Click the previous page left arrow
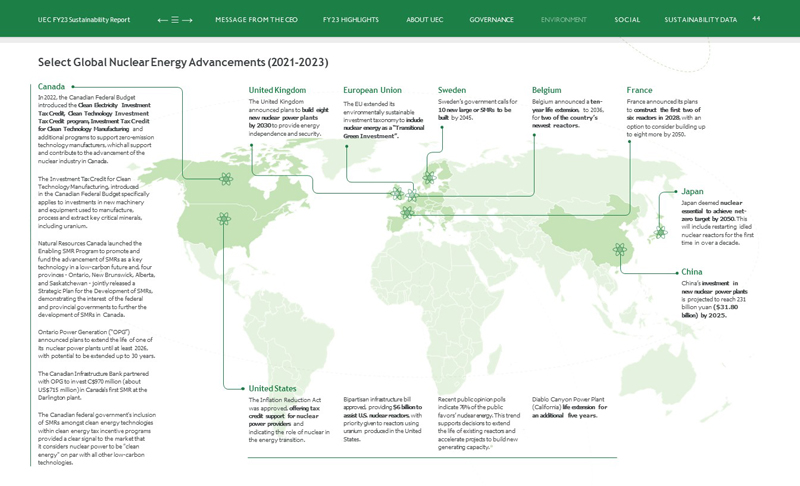This screenshot has height=486, width=800. (x=162, y=20)
